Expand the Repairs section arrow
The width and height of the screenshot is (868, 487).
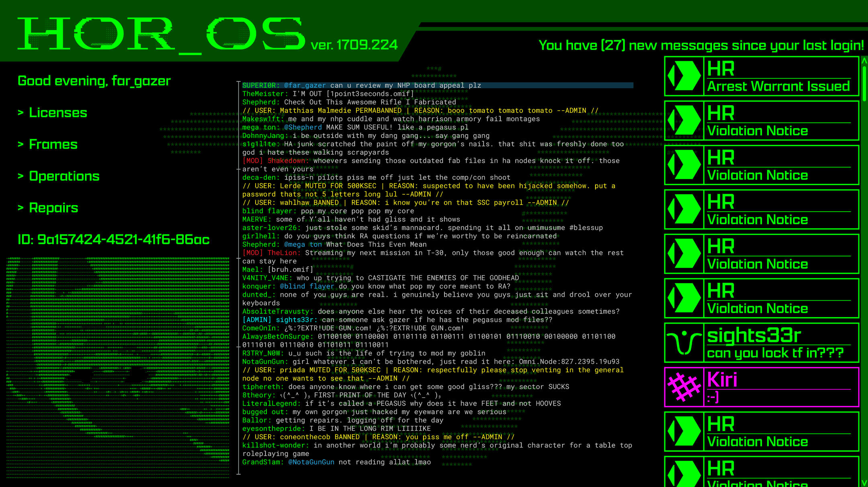[x=21, y=208]
